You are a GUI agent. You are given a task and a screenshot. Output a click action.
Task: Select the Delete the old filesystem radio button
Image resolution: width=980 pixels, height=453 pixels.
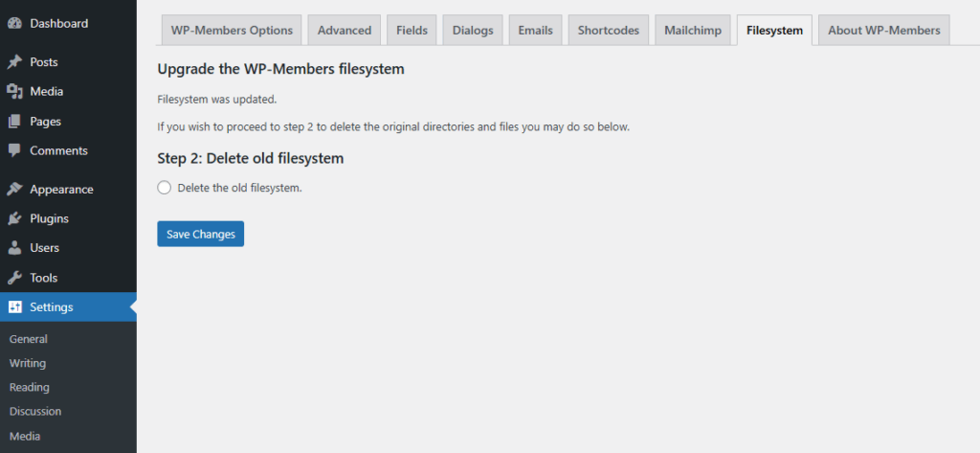click(x=165, y=188)
